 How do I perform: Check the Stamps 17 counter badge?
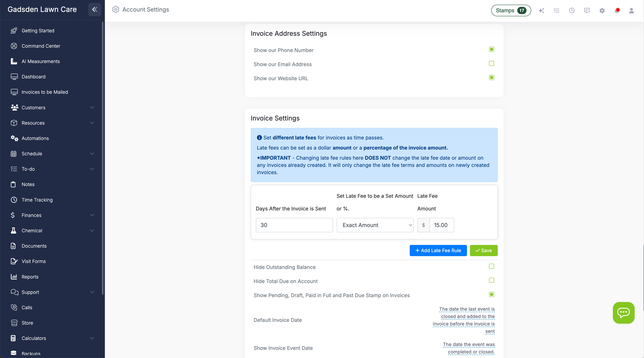pos(511,10)
